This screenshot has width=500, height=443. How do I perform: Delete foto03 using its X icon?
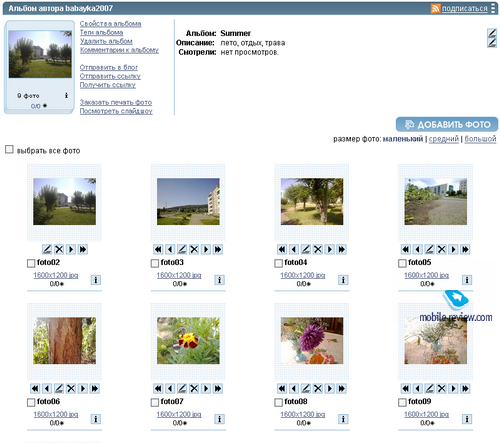click(x=194, y=249)
